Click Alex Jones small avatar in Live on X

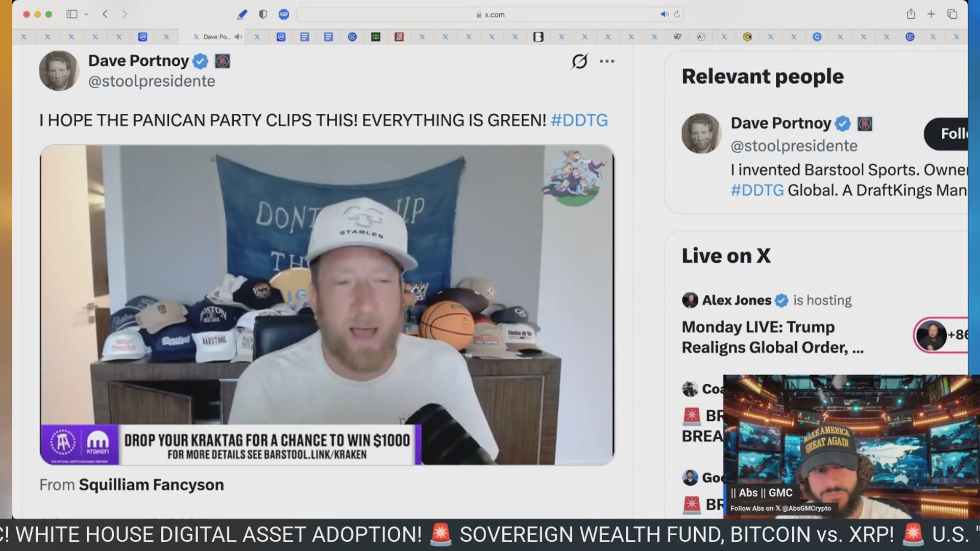[690, 300]
